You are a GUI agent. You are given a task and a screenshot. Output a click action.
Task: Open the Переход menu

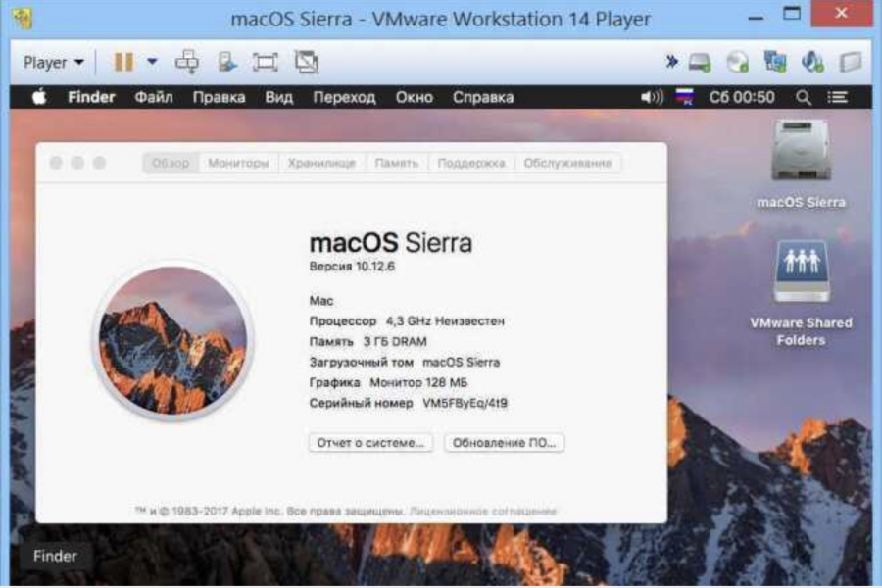click(x=344, y=97)
